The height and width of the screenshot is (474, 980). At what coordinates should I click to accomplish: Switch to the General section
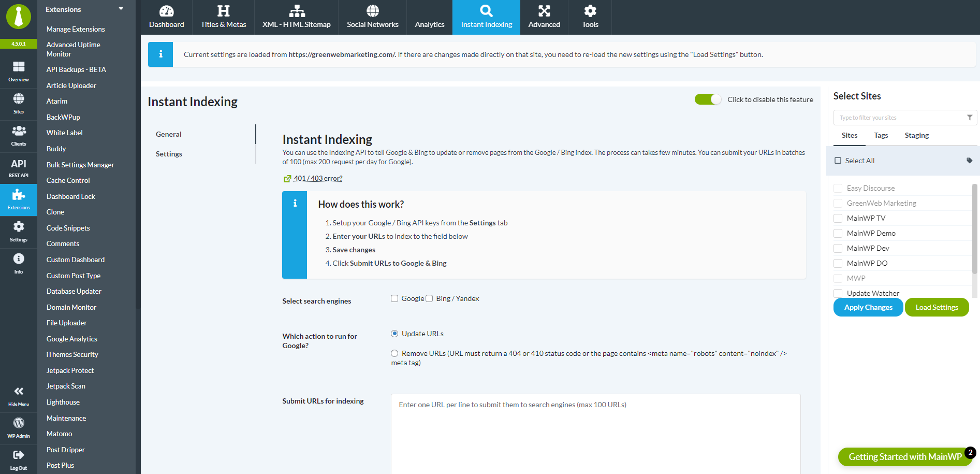click(x=169, y=134)
